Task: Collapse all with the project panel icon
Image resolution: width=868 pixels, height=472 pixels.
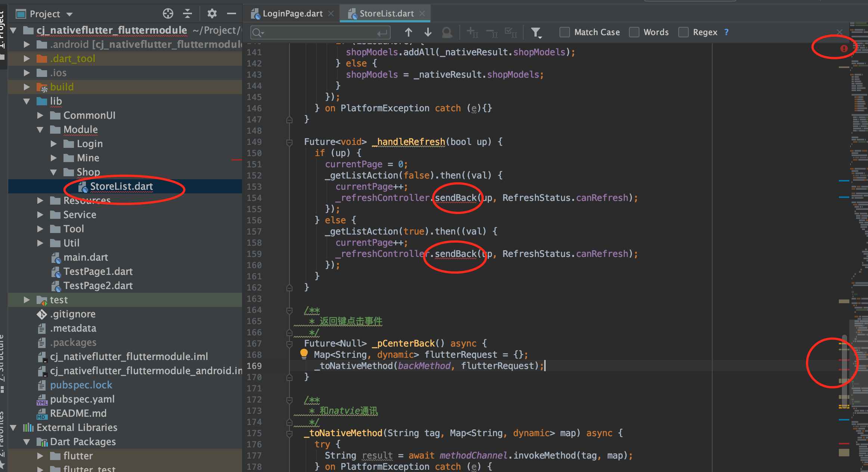Action: pos(187,14)
